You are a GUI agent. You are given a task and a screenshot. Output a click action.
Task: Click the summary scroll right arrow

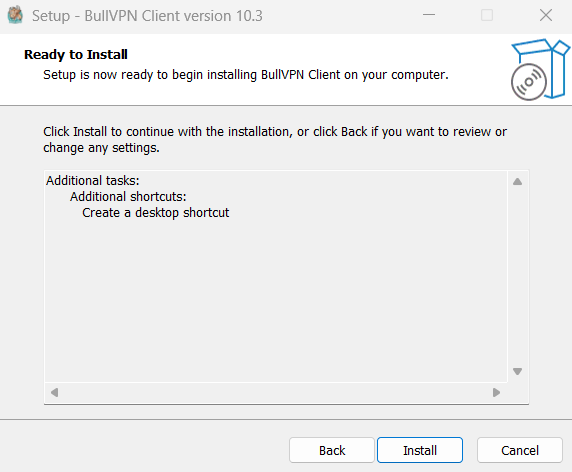coord(496,392)
